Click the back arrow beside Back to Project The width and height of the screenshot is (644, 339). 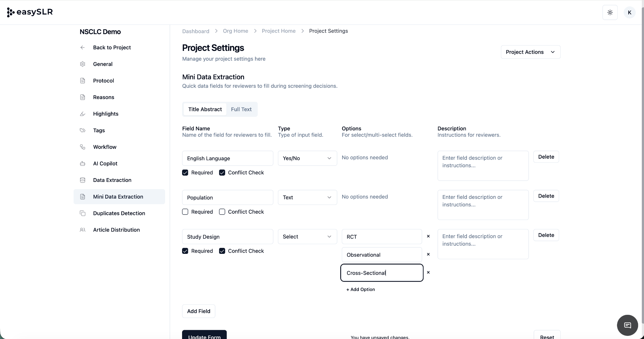click(82, 47)
